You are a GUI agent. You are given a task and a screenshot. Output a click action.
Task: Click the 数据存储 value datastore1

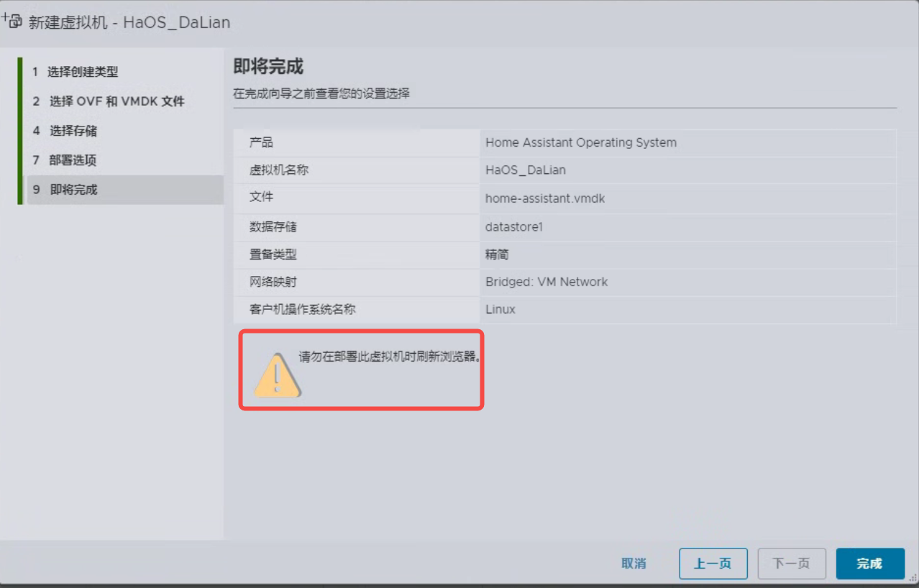pyautogui.click(x=514, y=226)
